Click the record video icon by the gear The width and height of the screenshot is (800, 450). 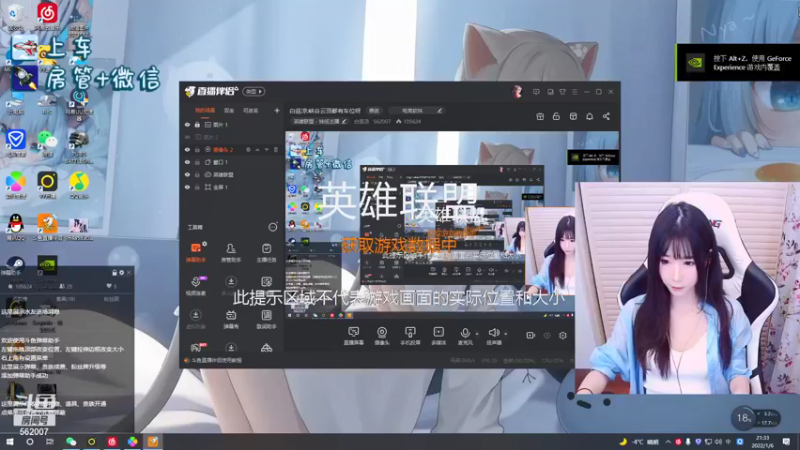pos(531,335)
